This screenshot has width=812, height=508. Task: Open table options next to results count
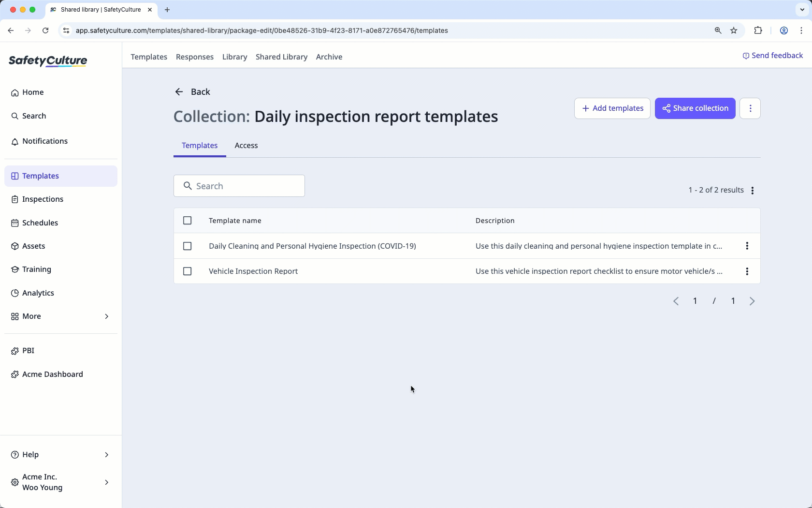point(753,191)
